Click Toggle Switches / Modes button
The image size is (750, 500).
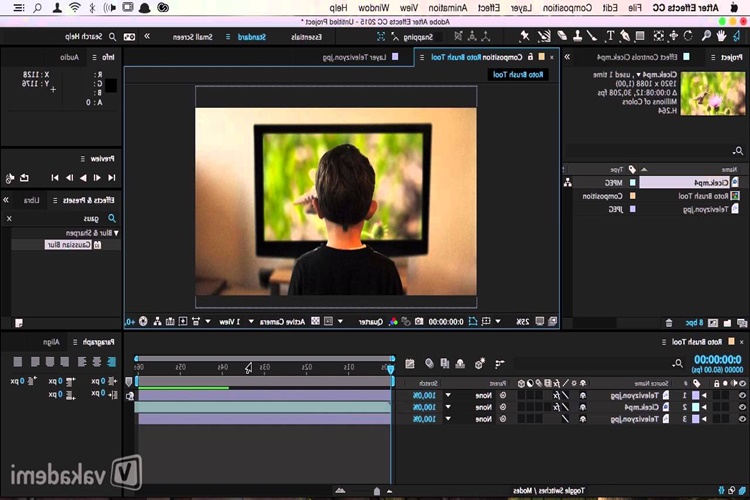pos(549,490)
